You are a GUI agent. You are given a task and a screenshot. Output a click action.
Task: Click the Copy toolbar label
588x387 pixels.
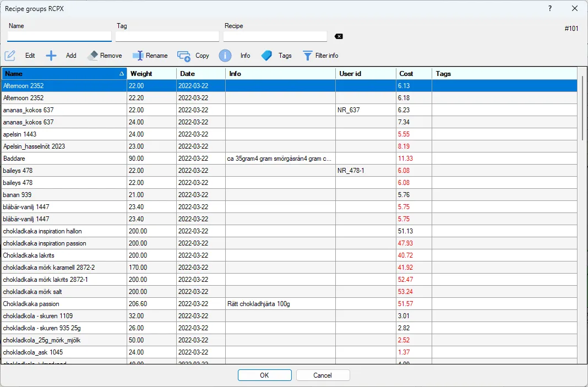point(202,56)
